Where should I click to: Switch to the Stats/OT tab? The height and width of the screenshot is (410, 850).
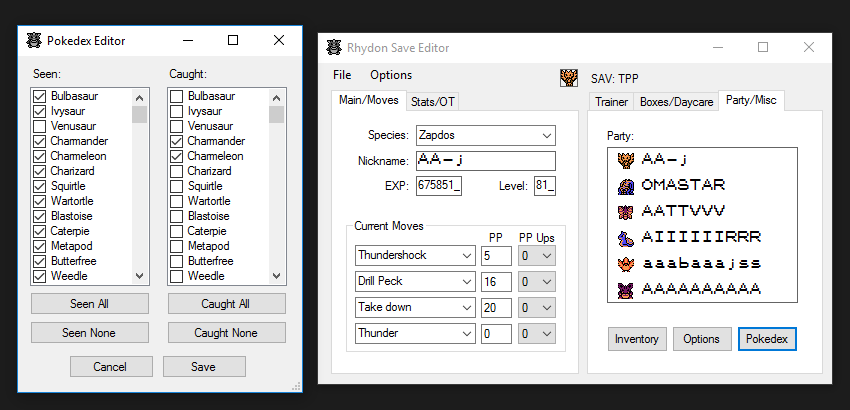pyautogui.click(x=433, y=101)
